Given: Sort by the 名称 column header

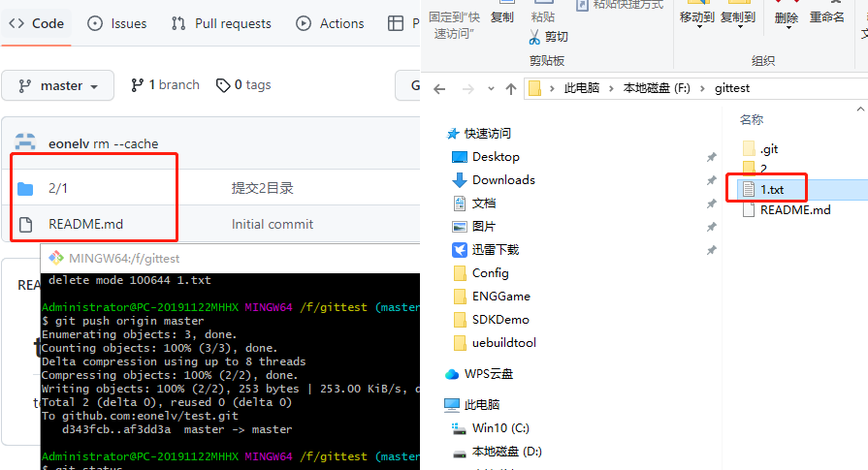Looking at the screenshot, I should click(752, 119).
